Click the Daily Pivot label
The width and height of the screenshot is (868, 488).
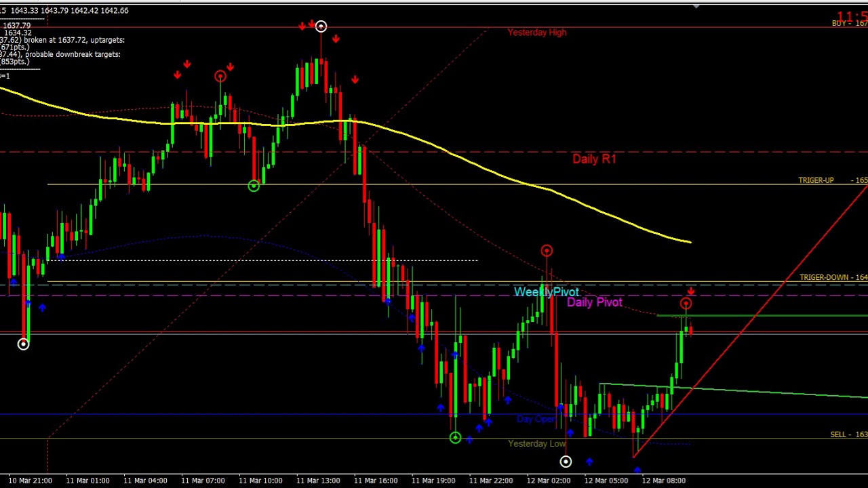pyautogui.click(x=594, y=302)
